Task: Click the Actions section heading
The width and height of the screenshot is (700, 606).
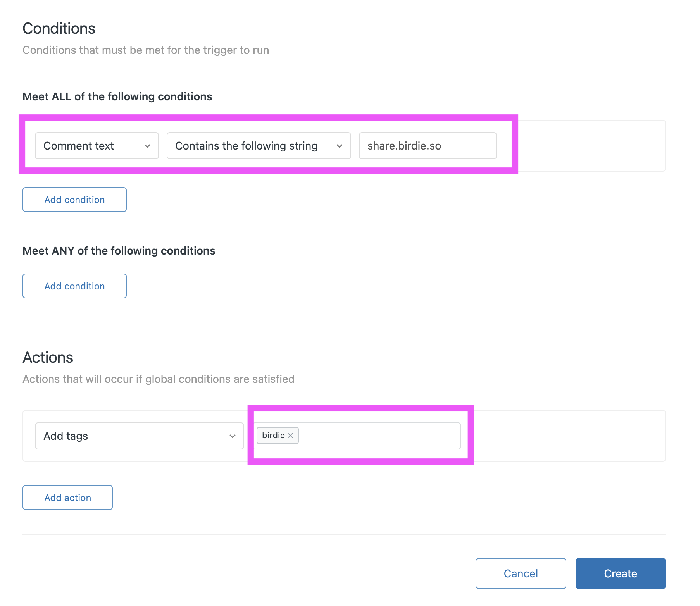Action: pyautogui.click(x=48, y=357)
